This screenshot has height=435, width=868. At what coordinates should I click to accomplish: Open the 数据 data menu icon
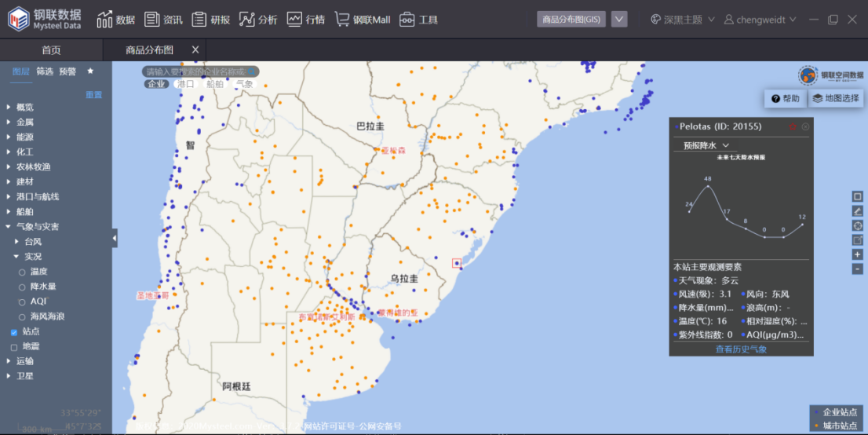[104, 20]
